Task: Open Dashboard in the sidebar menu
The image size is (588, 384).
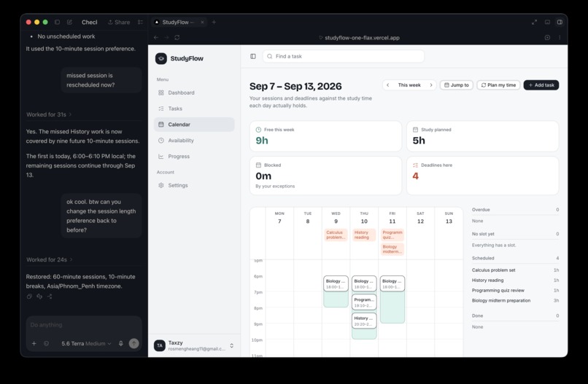Action: (194, 93)
